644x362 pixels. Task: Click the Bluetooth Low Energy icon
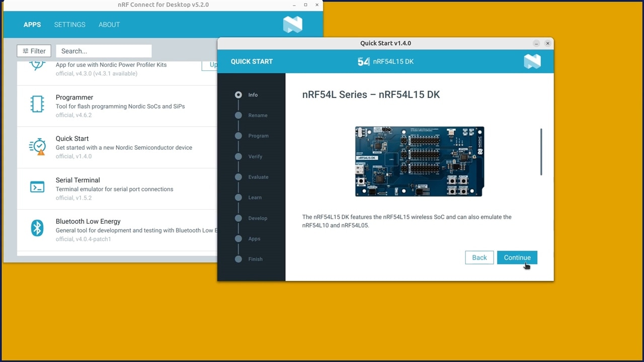click(x=37, y=228)
